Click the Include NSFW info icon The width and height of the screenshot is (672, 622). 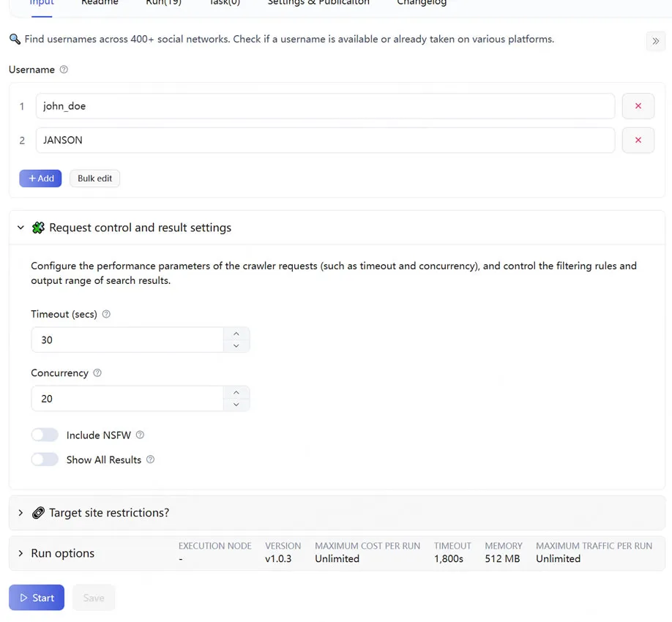[x=141, y=435]
